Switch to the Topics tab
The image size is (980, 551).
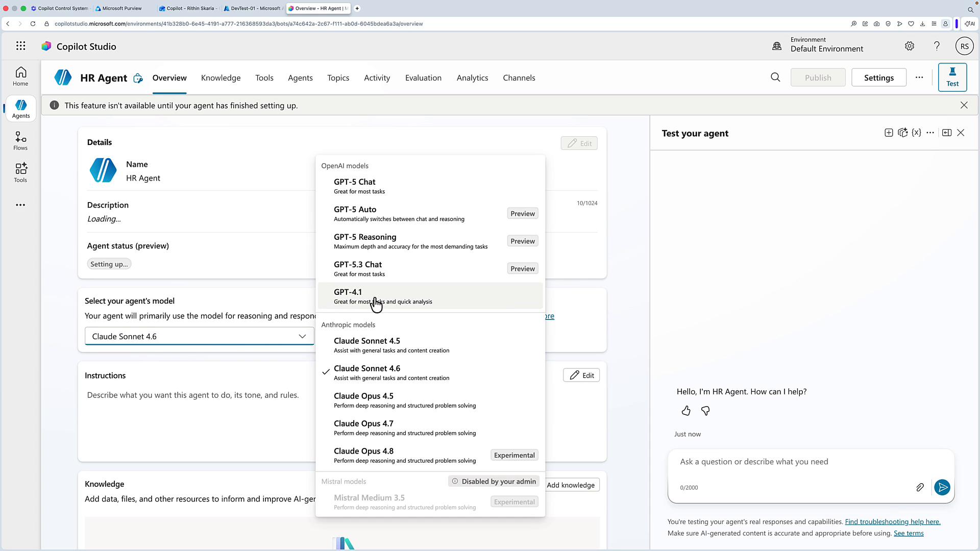click(338, 78)
